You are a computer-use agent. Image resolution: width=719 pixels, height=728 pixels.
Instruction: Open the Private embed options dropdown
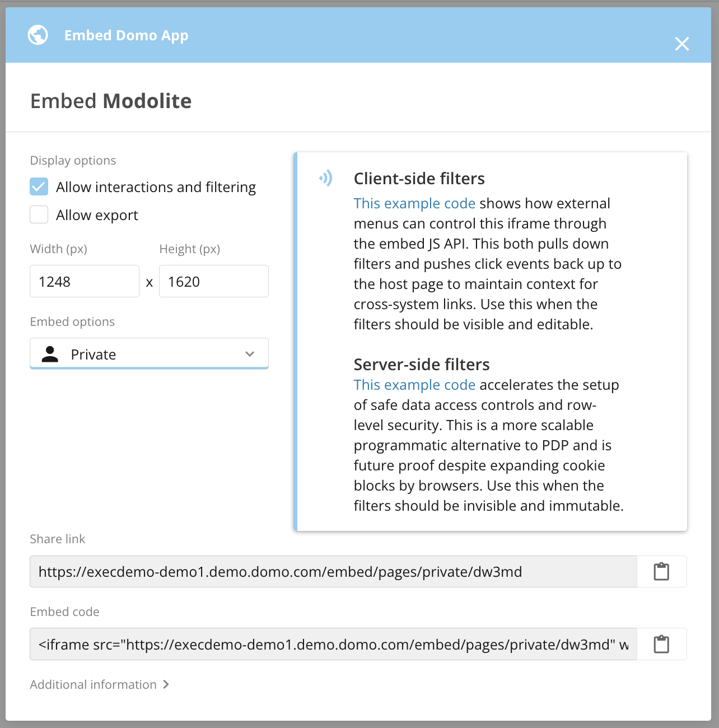[x=149, y=353]
